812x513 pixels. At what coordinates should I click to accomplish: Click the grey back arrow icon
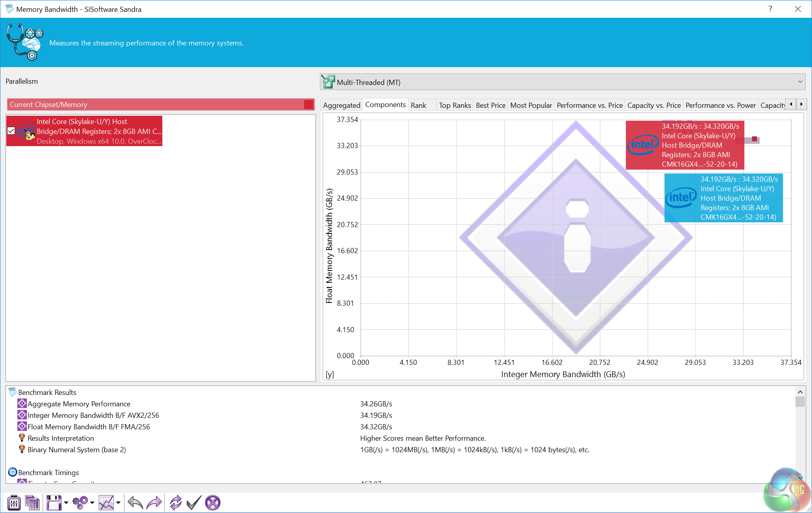(x=135, y=503)
